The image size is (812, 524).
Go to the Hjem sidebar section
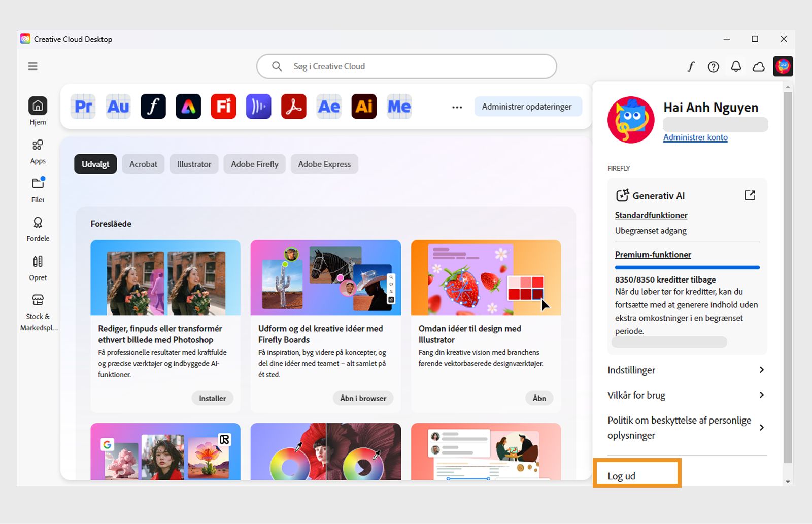38,111
